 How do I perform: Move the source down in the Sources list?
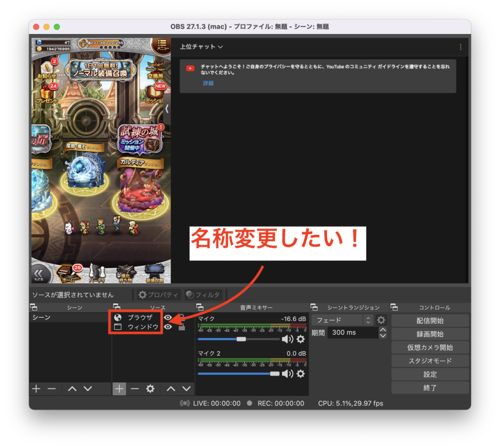(x=186, y=389)
